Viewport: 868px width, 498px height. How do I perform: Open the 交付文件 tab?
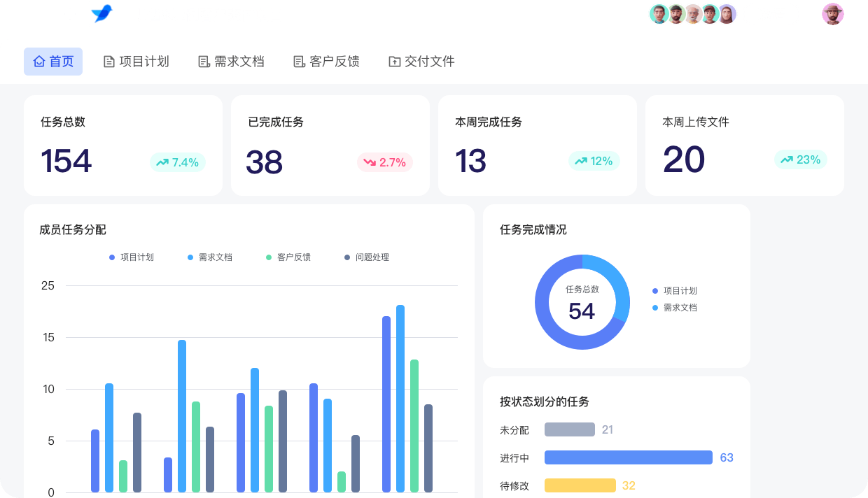point(422,62)
